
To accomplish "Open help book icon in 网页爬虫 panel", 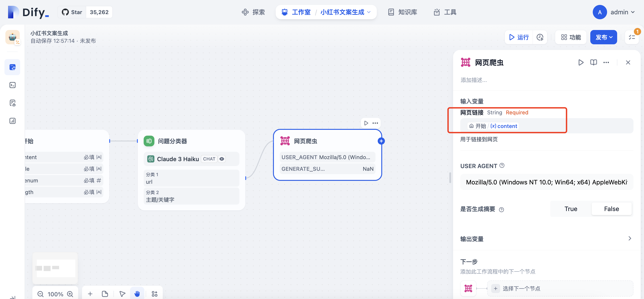I will (593, 62).
